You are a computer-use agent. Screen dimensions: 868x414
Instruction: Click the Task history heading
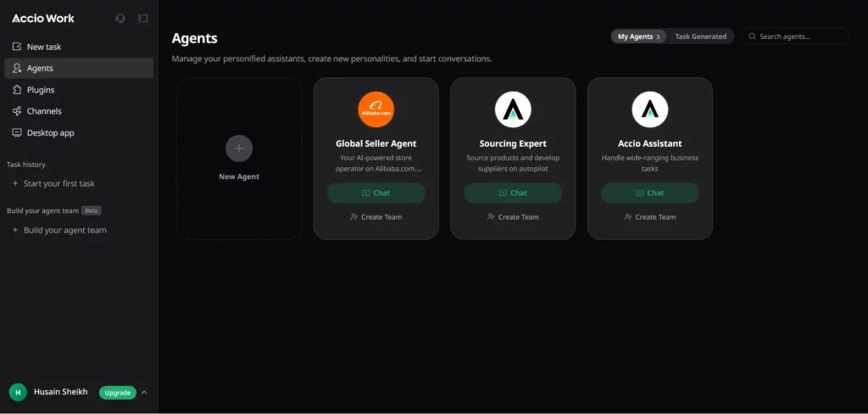click(26, 165)
